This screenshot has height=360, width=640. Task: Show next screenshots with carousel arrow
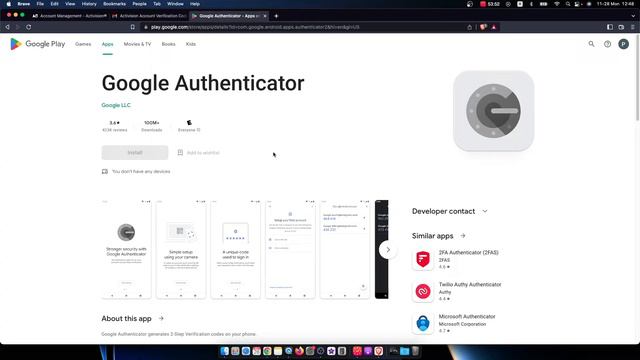point(388,249)
